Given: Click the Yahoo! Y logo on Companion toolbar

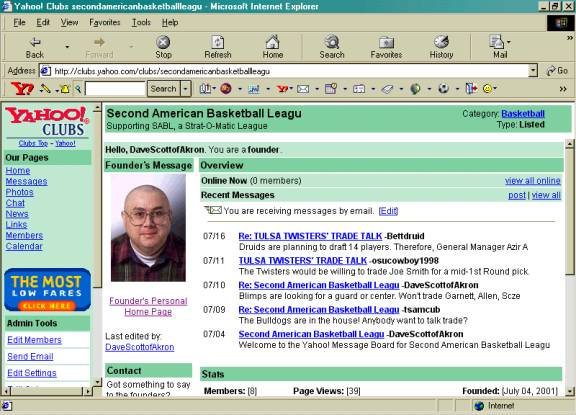Looking at the screenshot, I should point(22,89).
